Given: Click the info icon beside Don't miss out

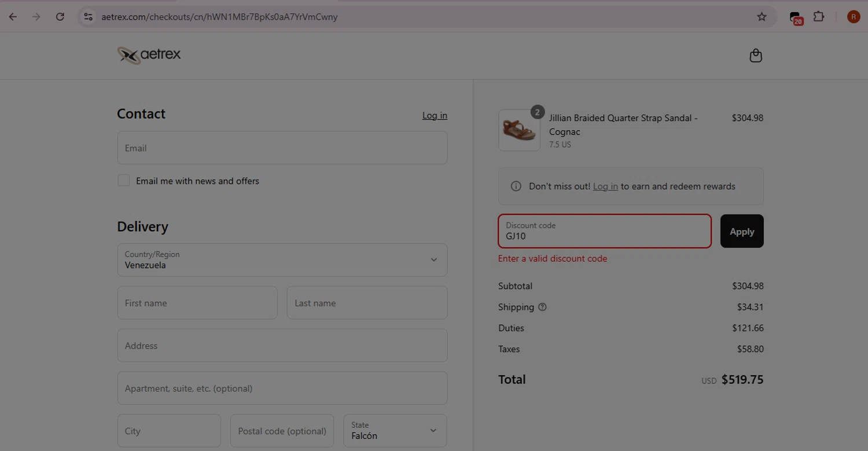Looking at the screenshot, I should [516, 186].
